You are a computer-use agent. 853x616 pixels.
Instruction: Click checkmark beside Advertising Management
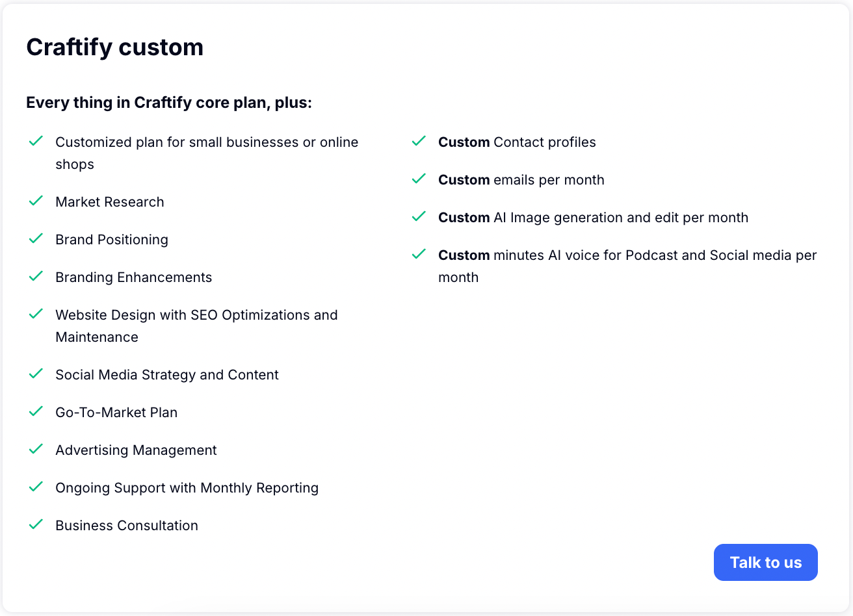pos(36,449)
